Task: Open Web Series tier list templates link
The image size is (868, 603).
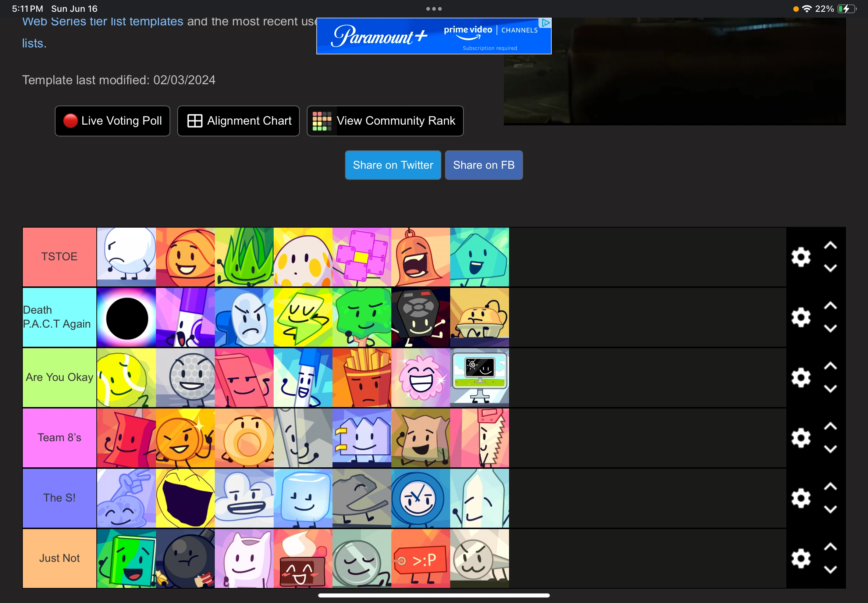Action: pos(102,22)
